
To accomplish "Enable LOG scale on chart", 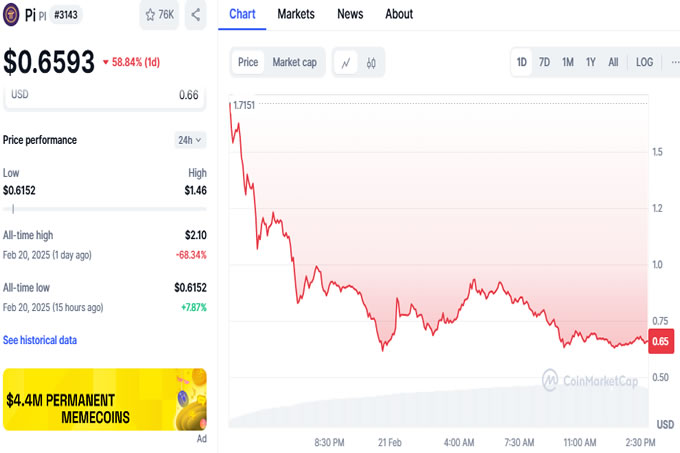I will (644, 62).
